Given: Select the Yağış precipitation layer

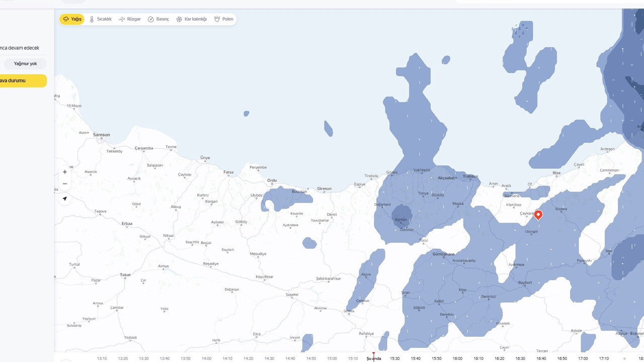Looking at the screenshot, I should click(72, 19).
